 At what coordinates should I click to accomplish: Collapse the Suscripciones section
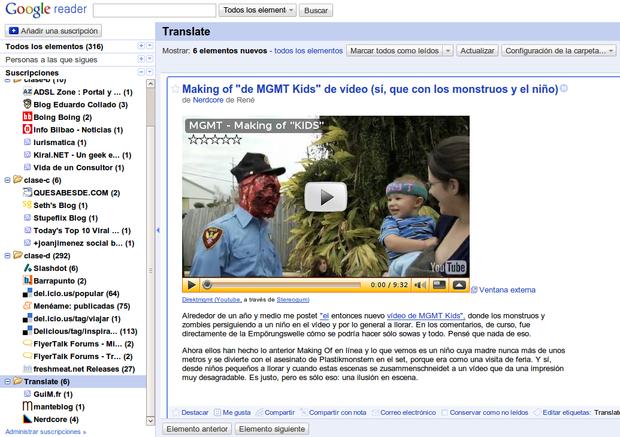click(141, 72)
